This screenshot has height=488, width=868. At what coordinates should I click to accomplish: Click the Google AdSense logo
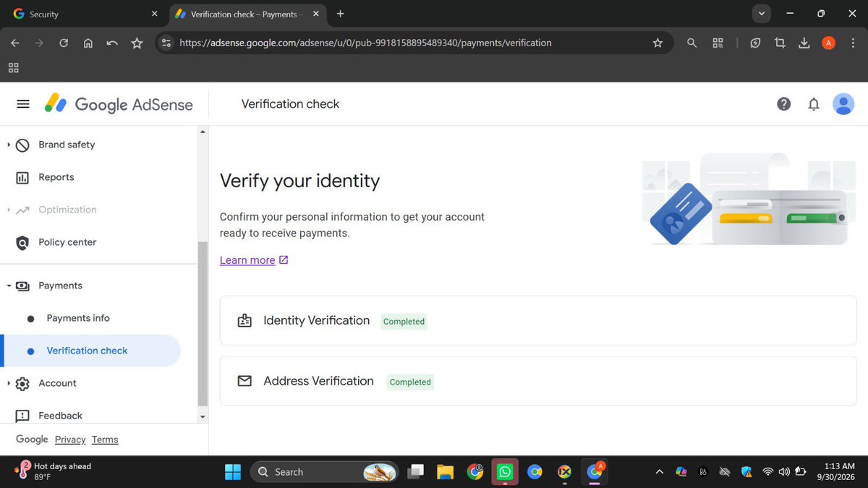tap(119, 104)
